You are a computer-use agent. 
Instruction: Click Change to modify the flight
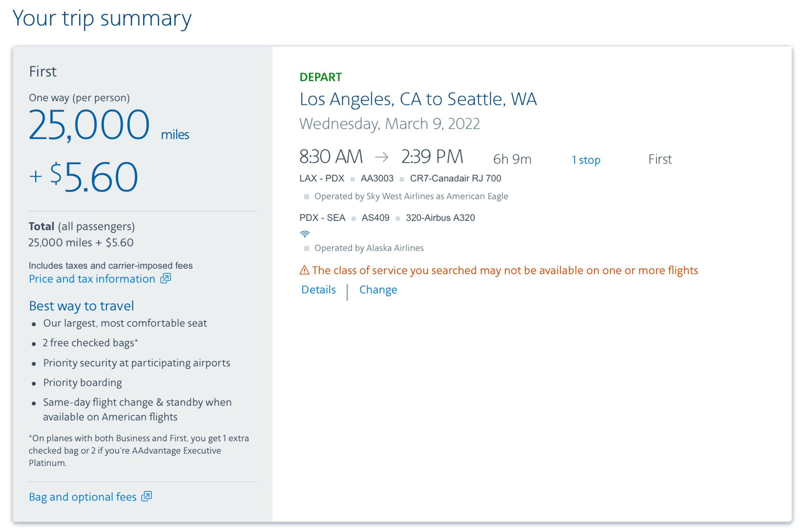378,289
